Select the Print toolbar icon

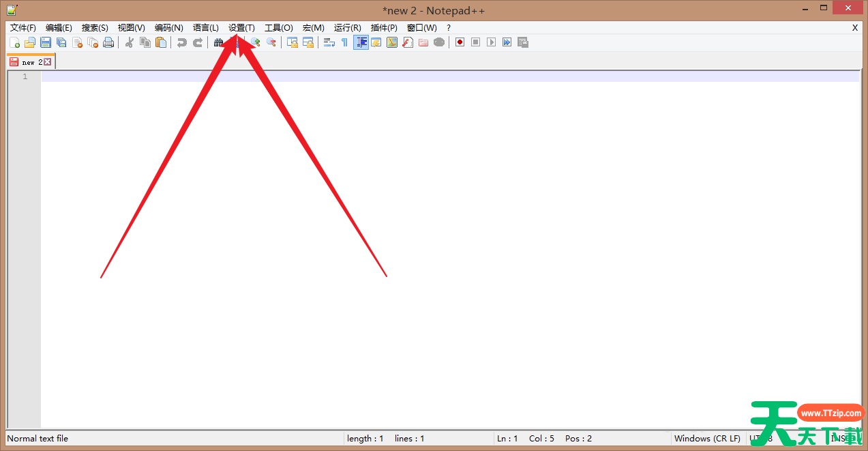pos(109,42)
